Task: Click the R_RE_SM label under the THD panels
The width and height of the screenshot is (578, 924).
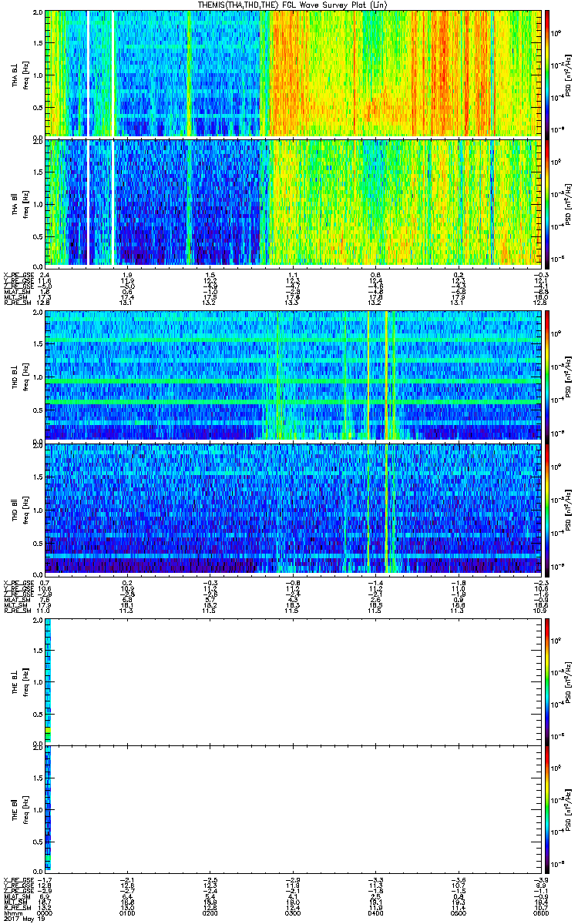Action: click(x=17, y=611)
